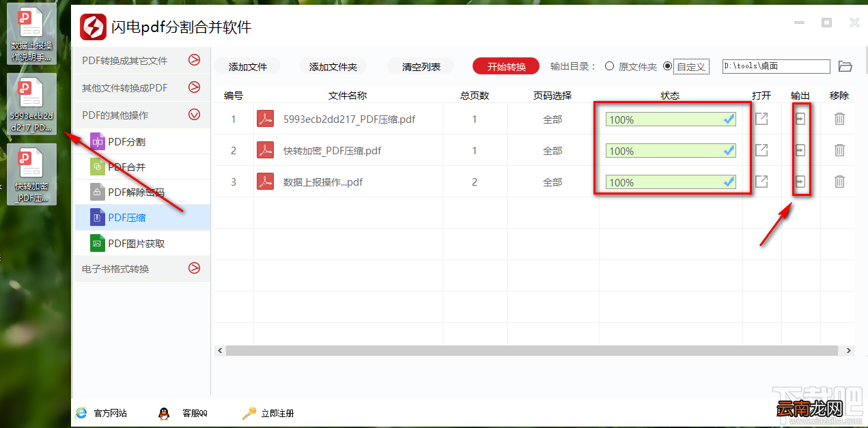This screenshot has width=868, height=428.
Task: Click the QQ penguin icon in the footer
Action: tap(164, 413)
